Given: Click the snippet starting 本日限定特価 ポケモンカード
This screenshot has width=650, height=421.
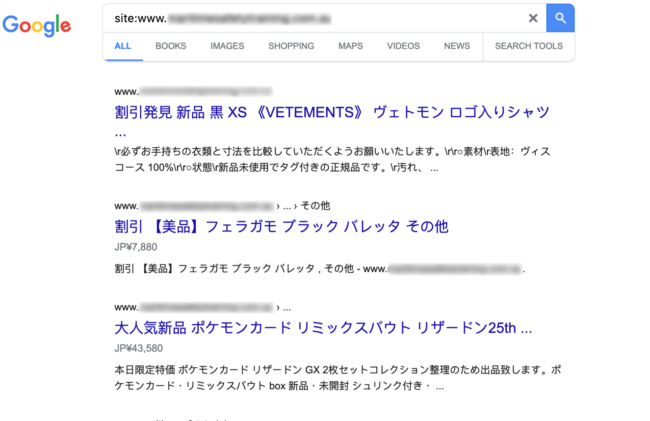Looking at the screenshot, I should point(337,378).
